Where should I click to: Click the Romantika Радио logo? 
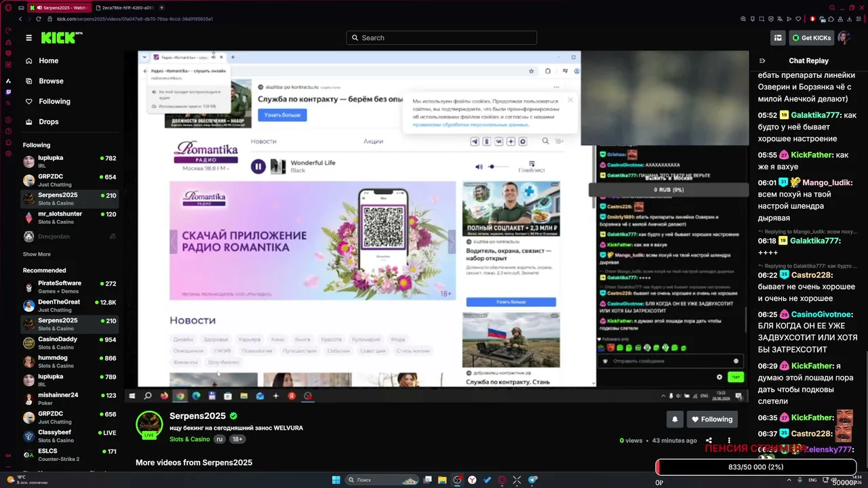pos(207,153)
